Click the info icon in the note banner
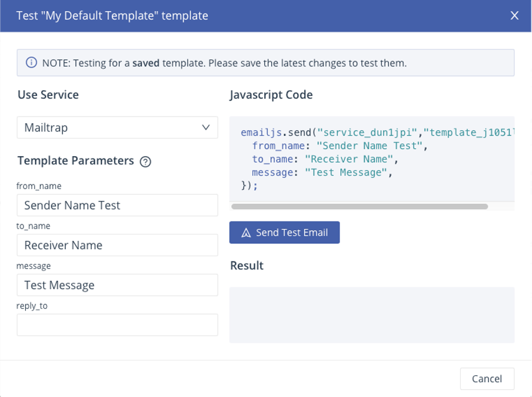Screen dimensions: 532x397 [31, 63]
